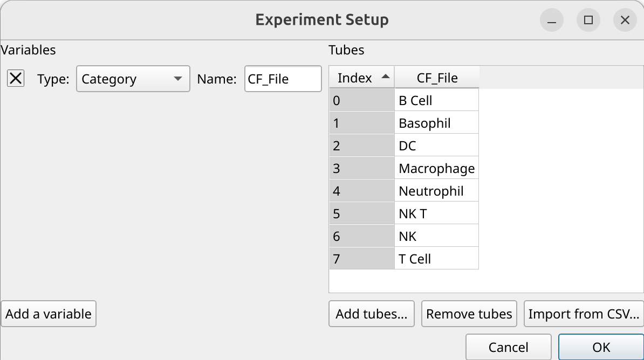Click the Remove tubes button

(469, 314)
